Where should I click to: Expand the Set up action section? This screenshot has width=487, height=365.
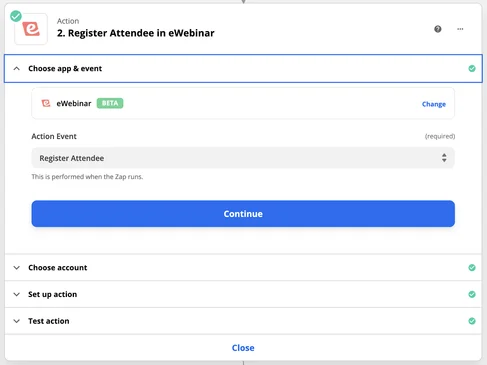tap(16, 294)
